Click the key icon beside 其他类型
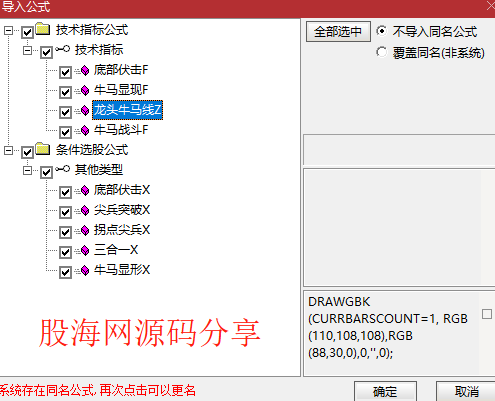The height and width of the screenshot is (401, 495). coord(62,169)
